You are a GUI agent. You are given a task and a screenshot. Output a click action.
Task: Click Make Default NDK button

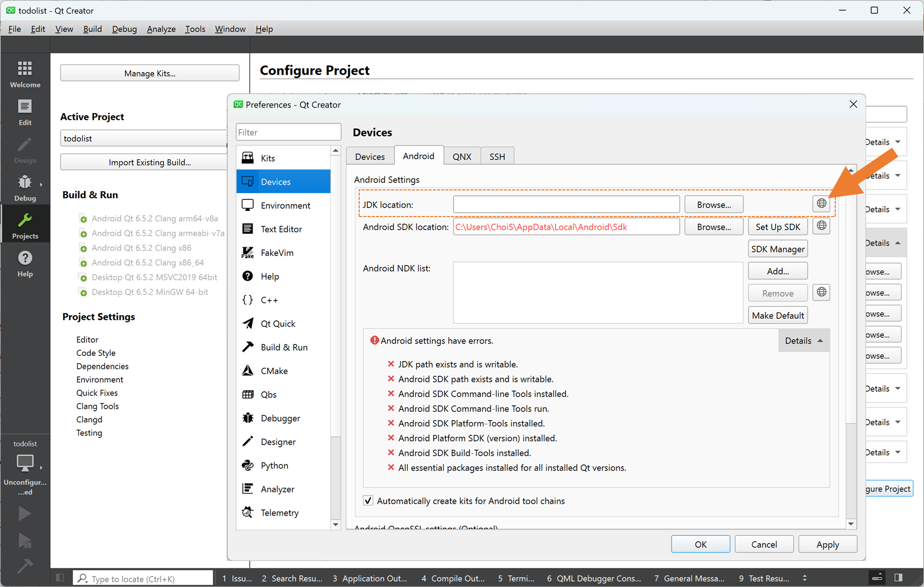point(778,315)
